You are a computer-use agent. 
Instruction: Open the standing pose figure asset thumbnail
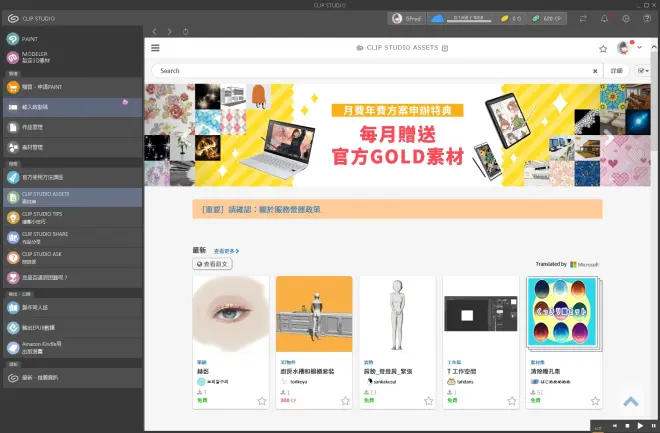397,314
